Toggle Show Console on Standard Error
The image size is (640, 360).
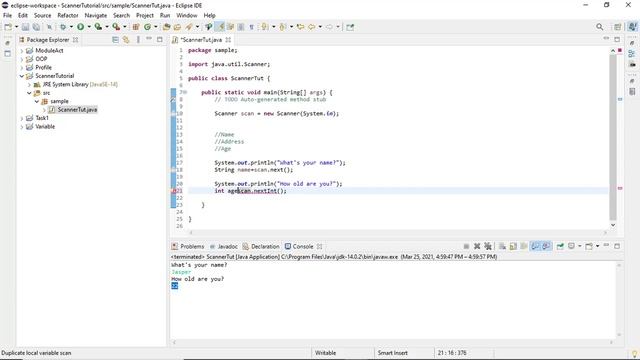pos(546,246)
